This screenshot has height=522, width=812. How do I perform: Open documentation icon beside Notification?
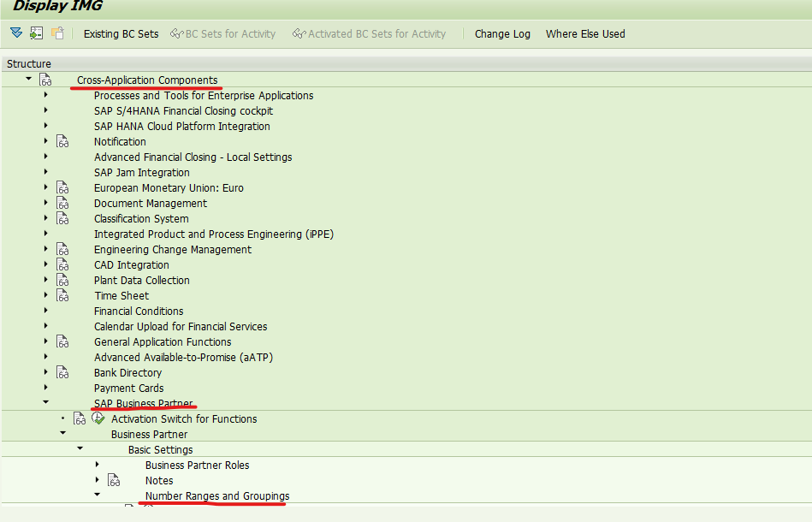(62, 141)
